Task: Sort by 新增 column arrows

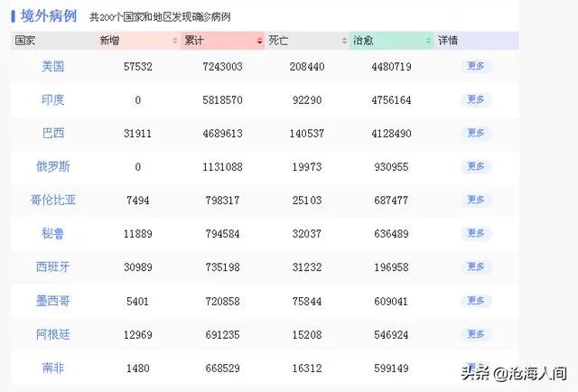Action: point(175,41)
